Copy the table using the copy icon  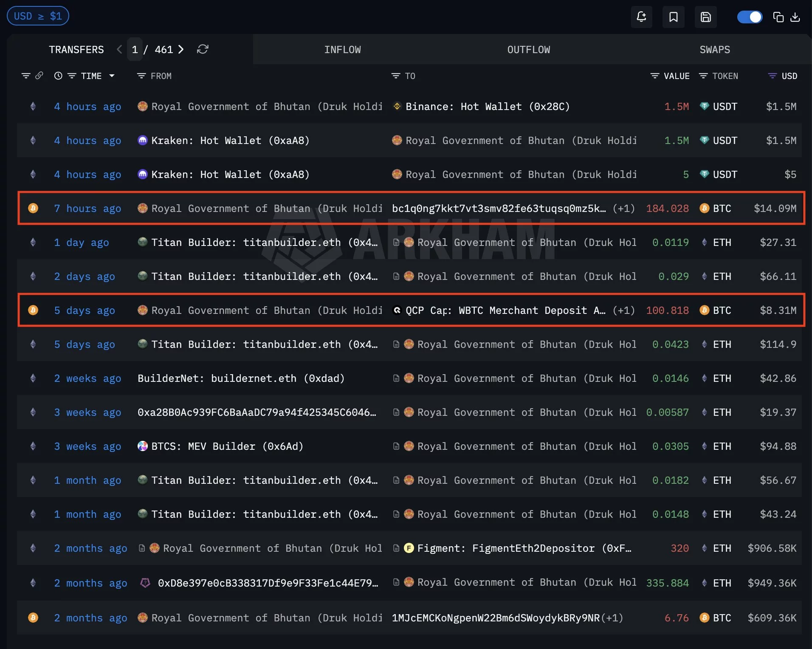pos(778,17)
